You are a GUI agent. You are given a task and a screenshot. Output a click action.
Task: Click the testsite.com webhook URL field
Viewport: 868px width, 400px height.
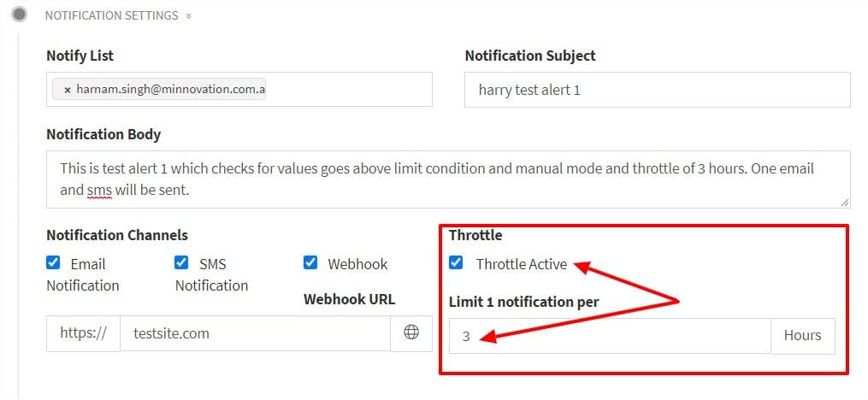pyautogui.click(x=255, y=333)
